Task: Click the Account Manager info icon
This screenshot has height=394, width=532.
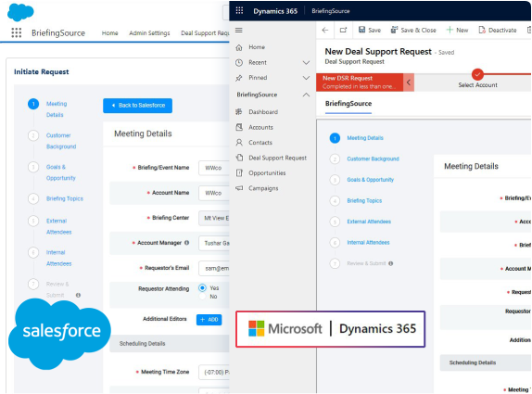Action: (x=186, y=243)
